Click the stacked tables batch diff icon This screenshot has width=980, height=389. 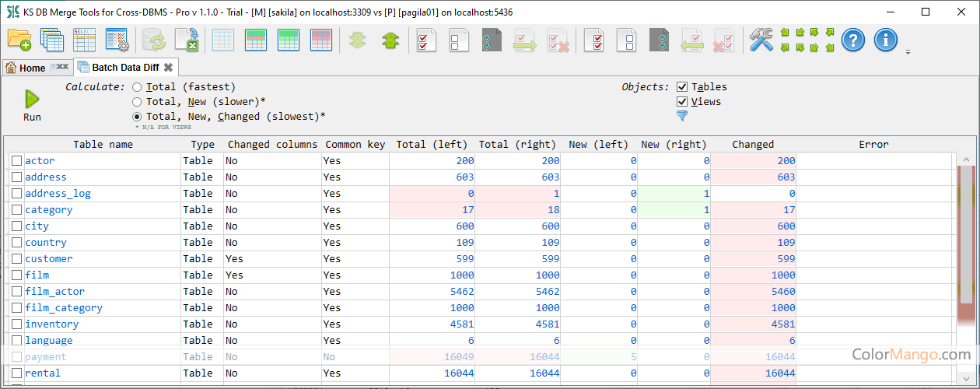(51, 40)
